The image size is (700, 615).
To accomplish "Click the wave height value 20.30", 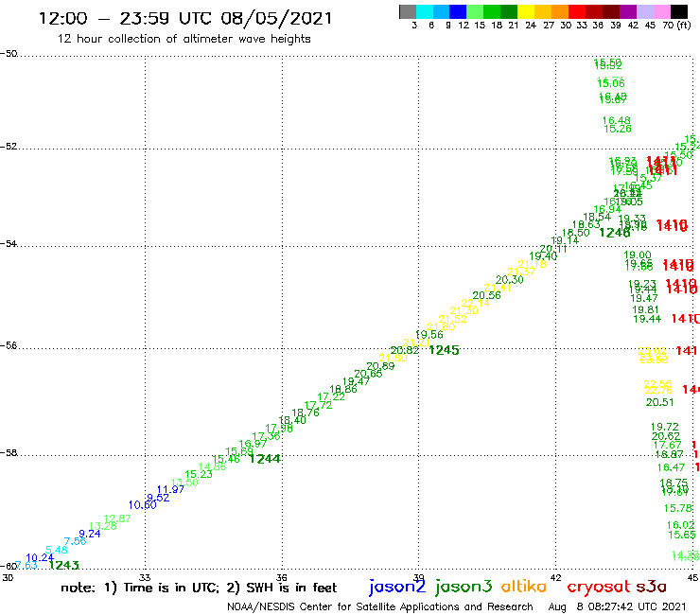I will point(509,279).
